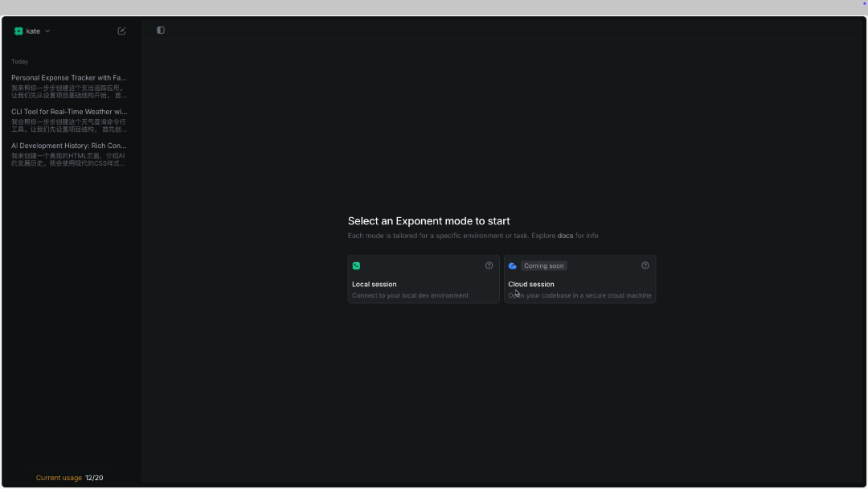Click the Today section label

pos(20,61)
